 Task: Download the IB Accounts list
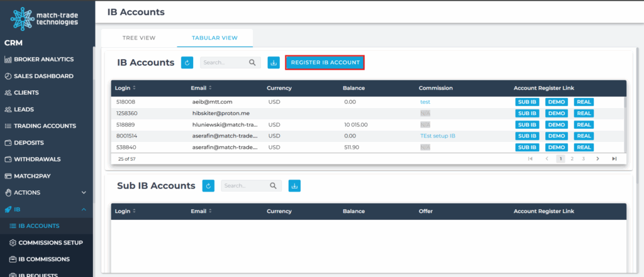click(x=274, y=63)
